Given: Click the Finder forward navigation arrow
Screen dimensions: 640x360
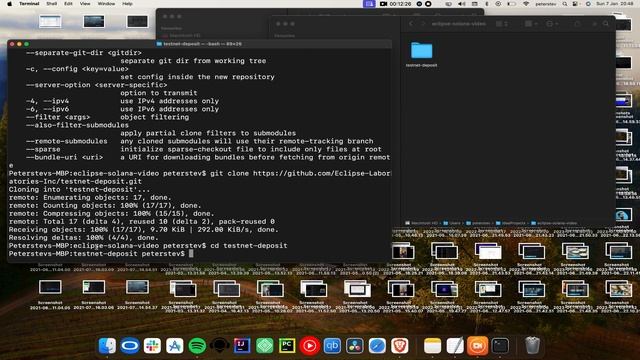Looking at the screenshot, I should pos(423,24).
